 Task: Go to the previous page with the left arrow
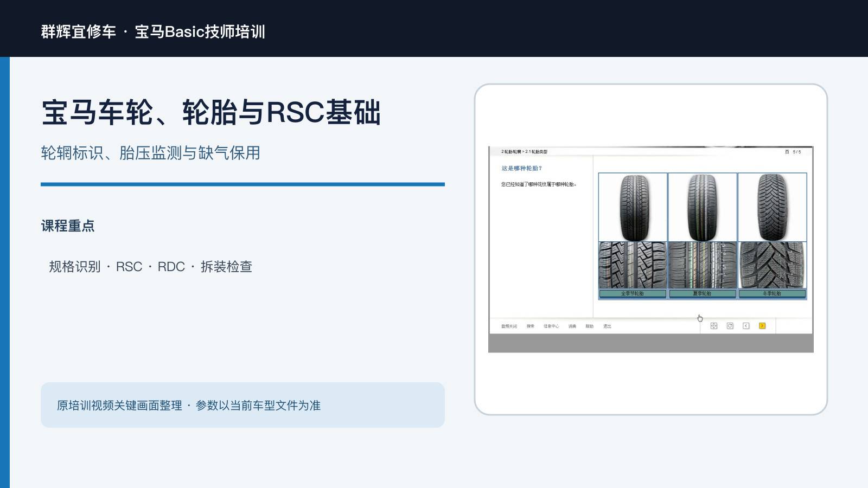(x=746, y=326)
